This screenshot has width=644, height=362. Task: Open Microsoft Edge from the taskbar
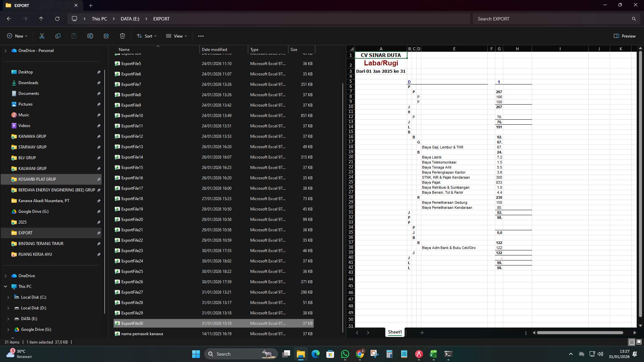[x=316, y=354]
